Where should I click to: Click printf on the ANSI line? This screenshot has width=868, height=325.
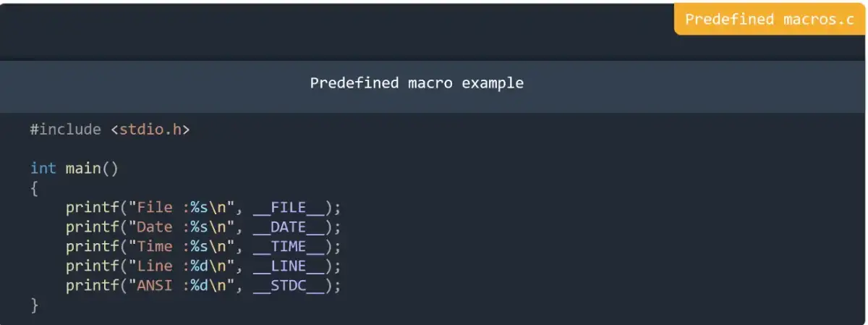click(x=92, y=286)
